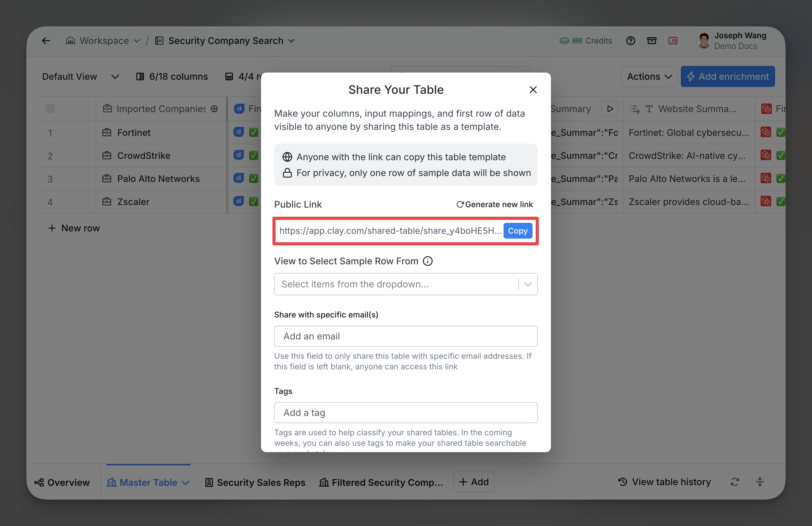The image size is (812, 526).
Task: Click the back arrow icon
Action: coord(46,41)
